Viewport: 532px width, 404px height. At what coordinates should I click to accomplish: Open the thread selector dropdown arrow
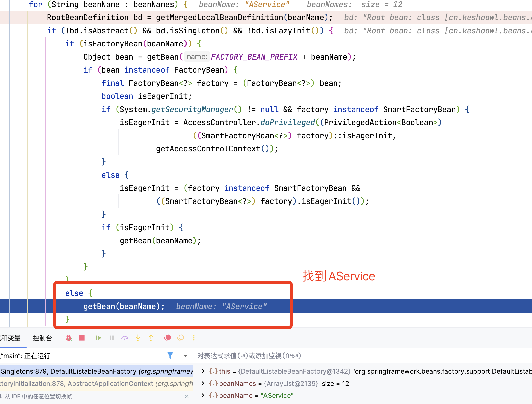coord(185,356)
